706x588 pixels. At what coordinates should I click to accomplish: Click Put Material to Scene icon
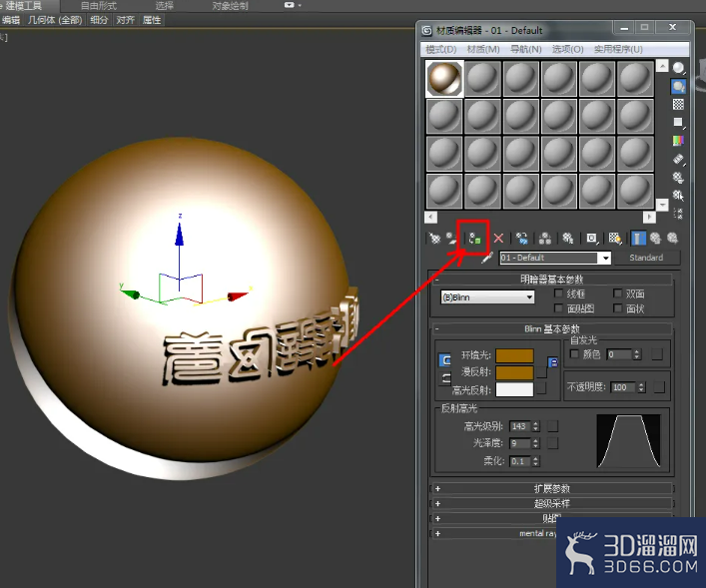(451, 239)
